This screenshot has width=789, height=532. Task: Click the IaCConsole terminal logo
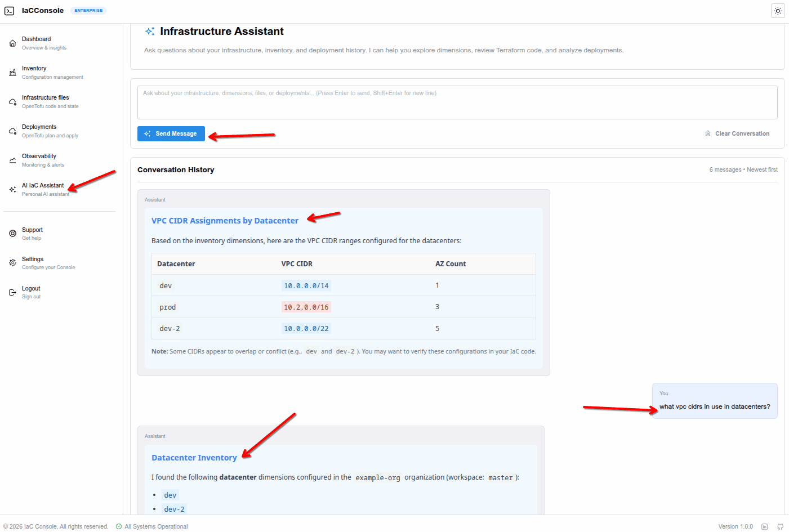pos(11,10)
